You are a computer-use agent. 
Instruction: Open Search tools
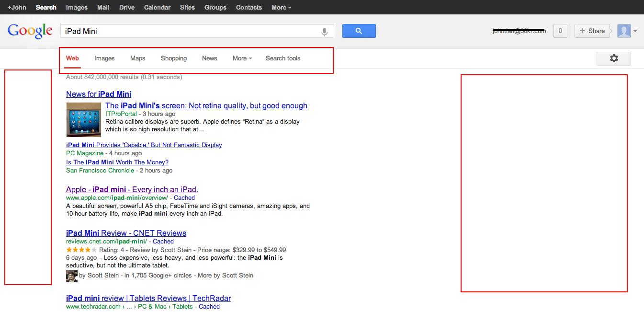pyautogui.click(x=283, y=58)
